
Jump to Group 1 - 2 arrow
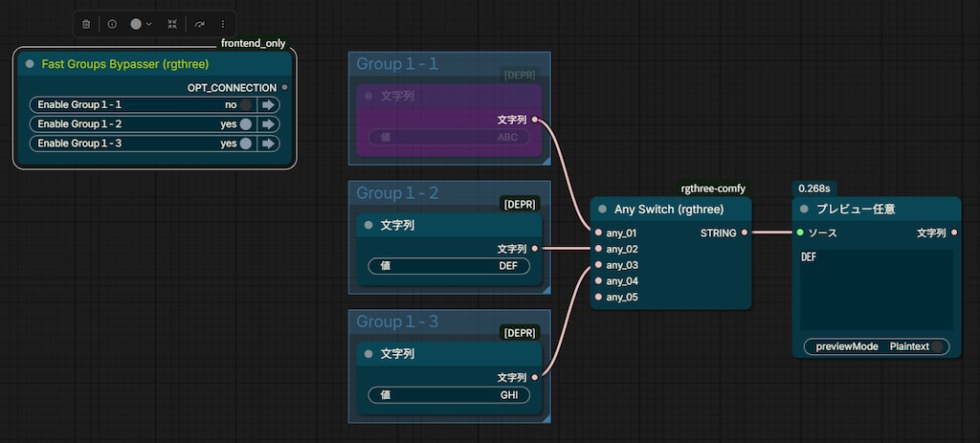(x=268, y=124)
